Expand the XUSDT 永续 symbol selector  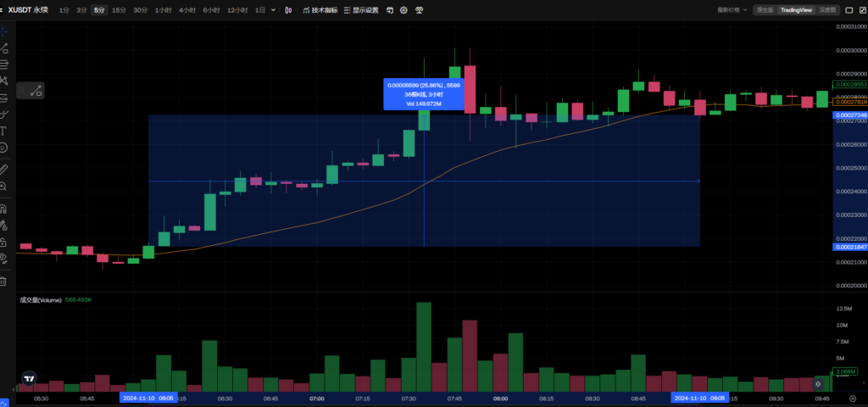30,10
